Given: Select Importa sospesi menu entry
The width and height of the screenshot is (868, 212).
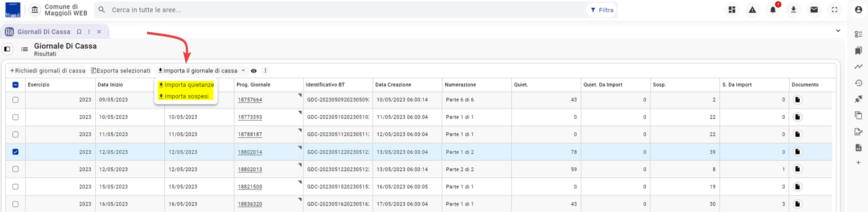Looking at the screenshot, I should (183, 96).
